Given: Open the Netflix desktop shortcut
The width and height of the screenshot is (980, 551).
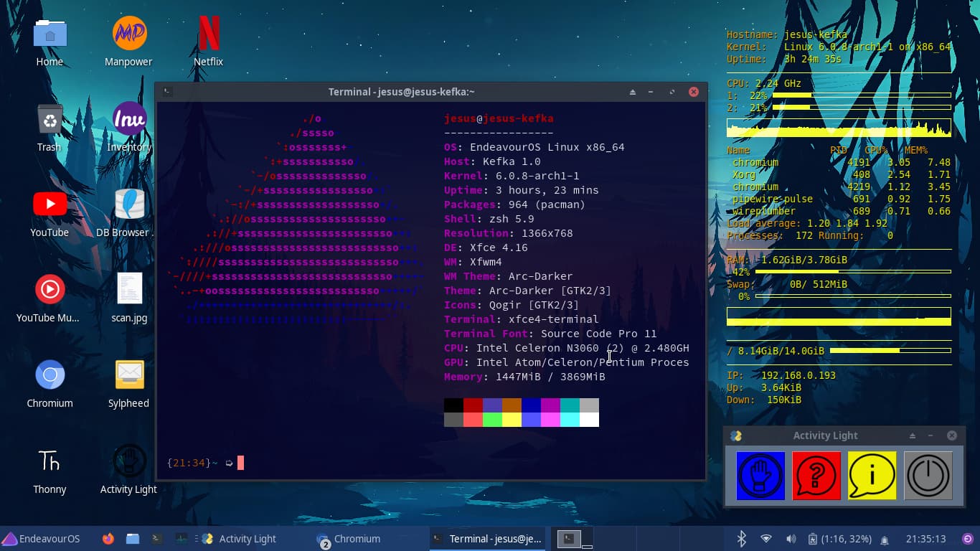Looking at the screenshot, I should [x=209, y=42].
